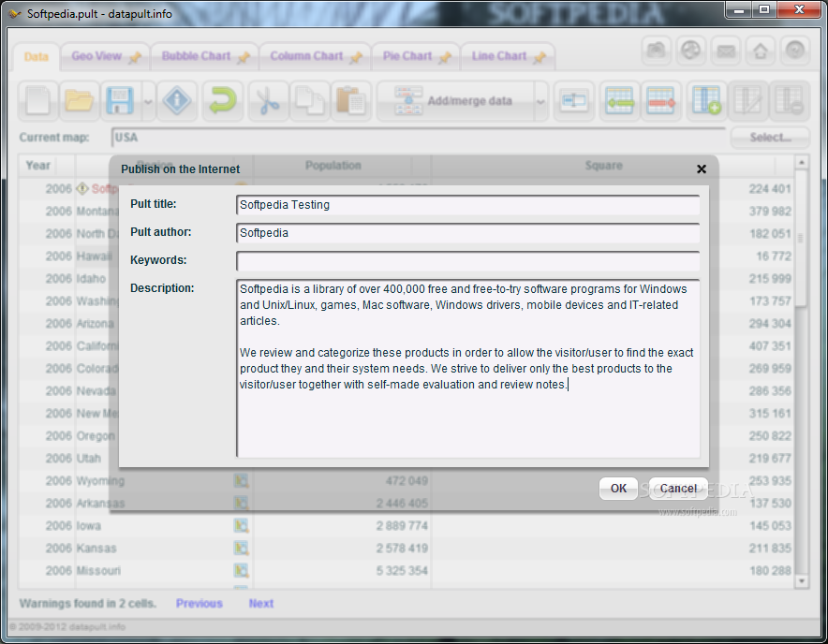Click the map icon in Missouri row
The width and height of the screenshot is (828, 644).
pyautogui.click(x=242, y=571)
